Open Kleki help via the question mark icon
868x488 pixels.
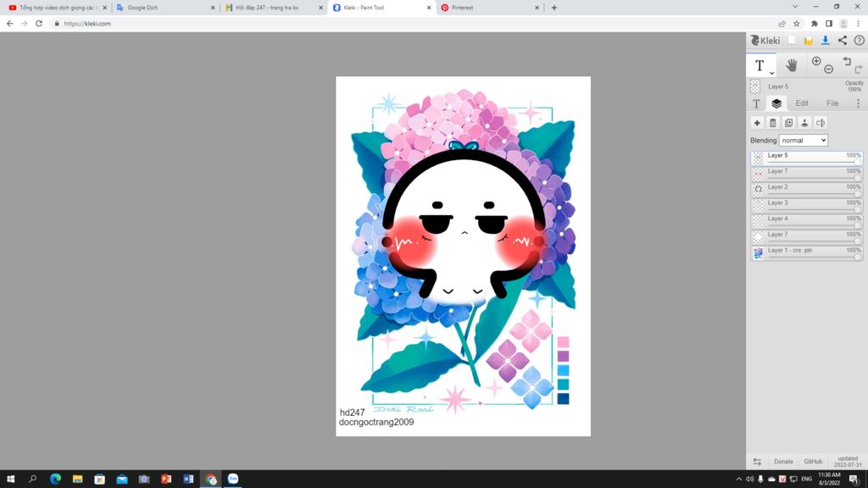pyautogui.click(x=859, y=41)
